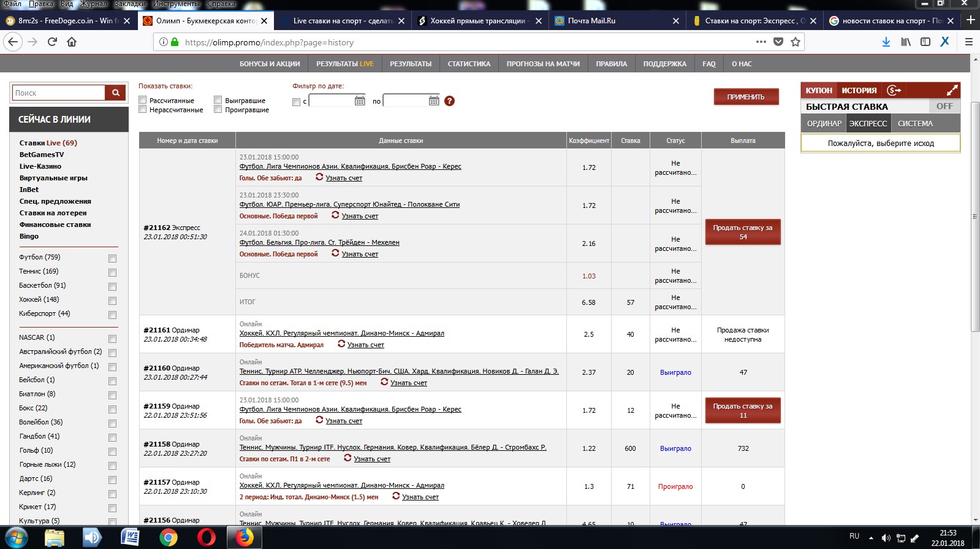This screenshot has width=980, height=549.
Task: Expand the coupon panel with arrows icon
Action: point(952,90)
